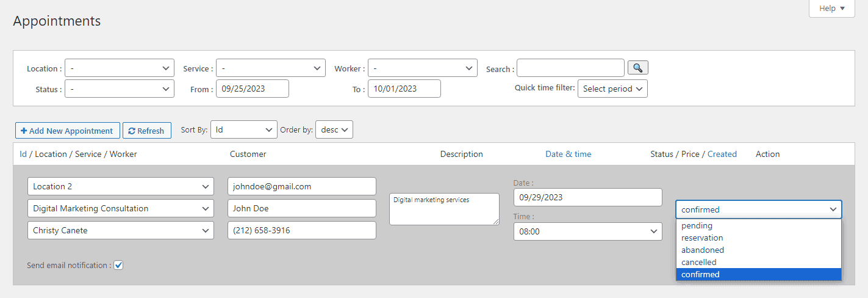Expand the Status filter dropdown
The image size is (868, 298).
[x=120, y=89]
